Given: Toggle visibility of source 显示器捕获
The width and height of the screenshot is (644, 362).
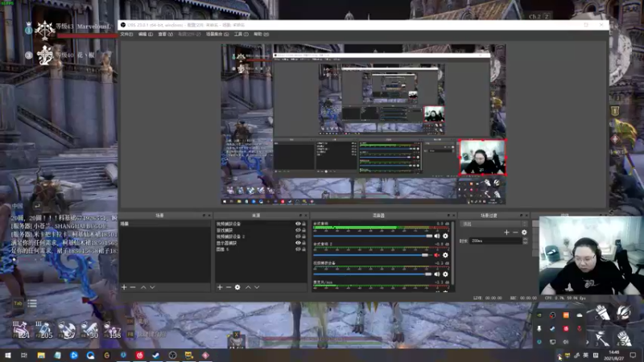Looking at the screenshot, I should pyautogui.click(x=298, y=243).
